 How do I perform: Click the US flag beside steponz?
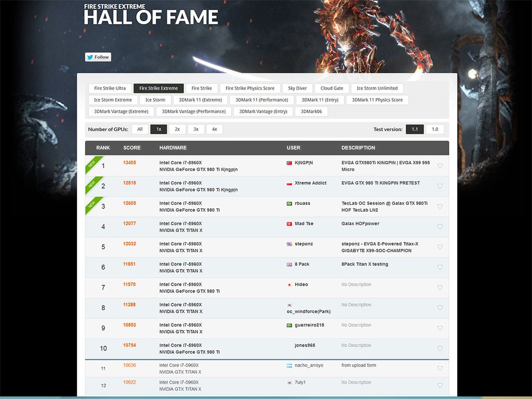(x=289, y=244)
